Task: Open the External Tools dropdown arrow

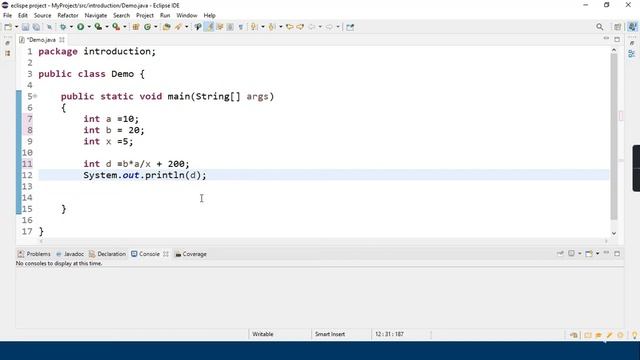Action: (125, 27)
